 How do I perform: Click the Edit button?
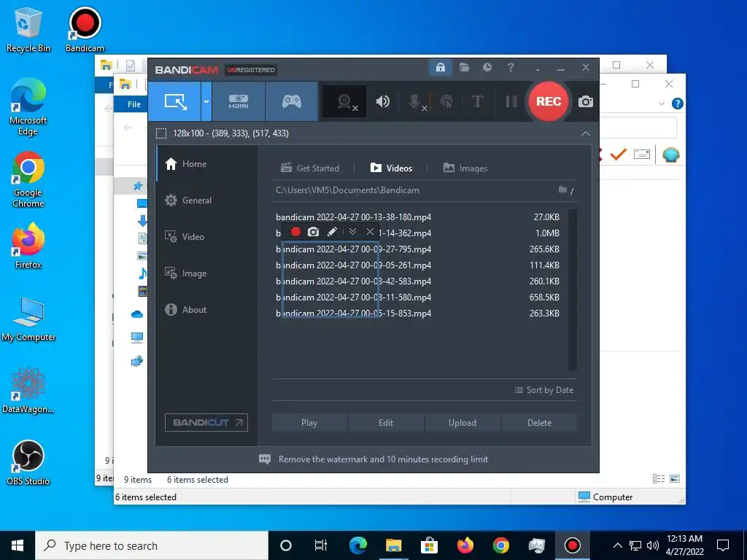pos(386,423)
